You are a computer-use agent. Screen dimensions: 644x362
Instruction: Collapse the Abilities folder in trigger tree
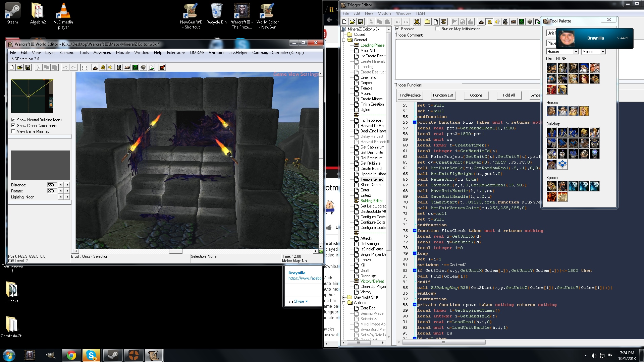click(344, 303)
